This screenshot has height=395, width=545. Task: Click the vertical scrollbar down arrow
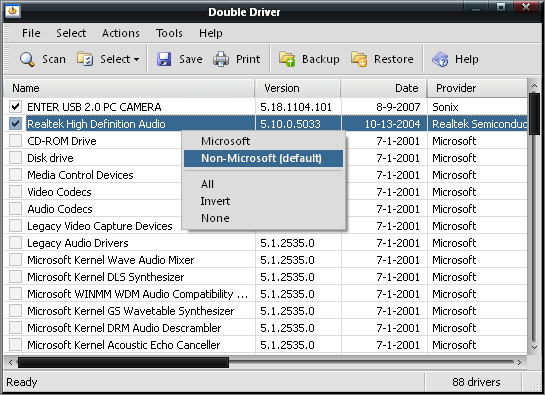pos(534,347)
